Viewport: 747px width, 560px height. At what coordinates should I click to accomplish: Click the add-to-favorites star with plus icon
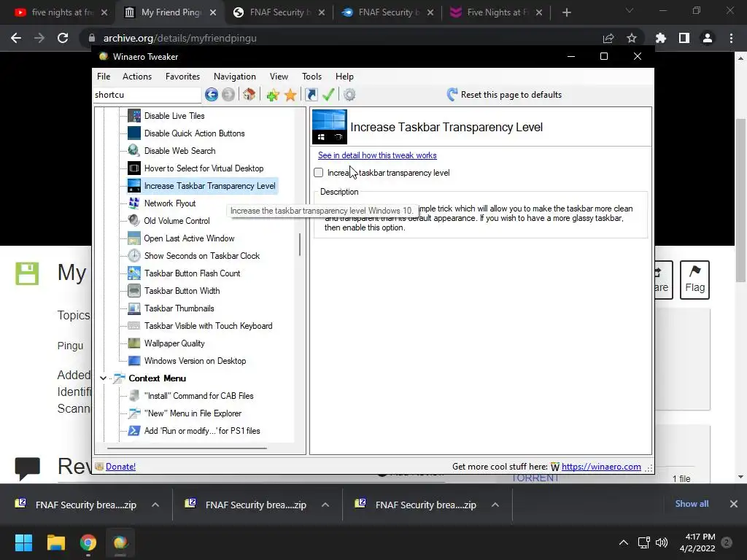pyautogui.click(x=273, y=95)
